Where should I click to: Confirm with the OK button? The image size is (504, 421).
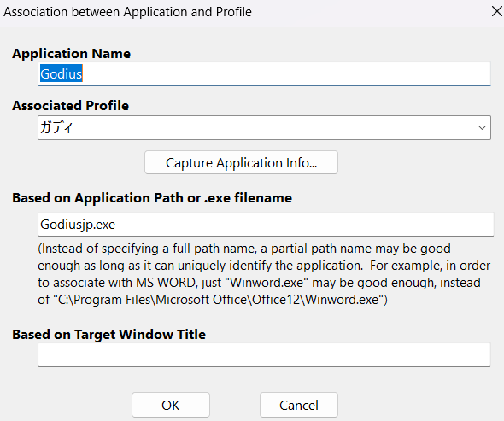(171, 405)
